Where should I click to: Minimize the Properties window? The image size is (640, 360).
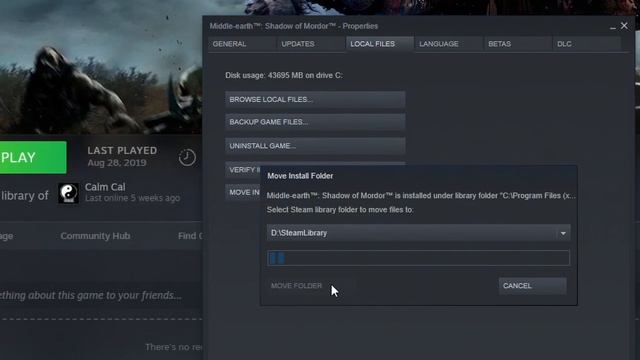pyautogui.click(x=613, y=27)
